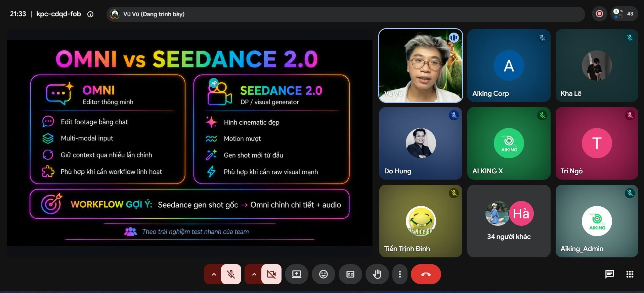The image size is (644, 293).
Task: Click the 21:33 clock text
Action: pos(18,14)
